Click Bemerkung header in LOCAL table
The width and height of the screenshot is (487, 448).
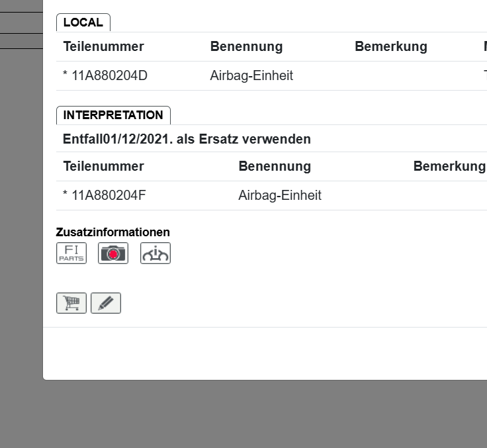coord(390,47)
